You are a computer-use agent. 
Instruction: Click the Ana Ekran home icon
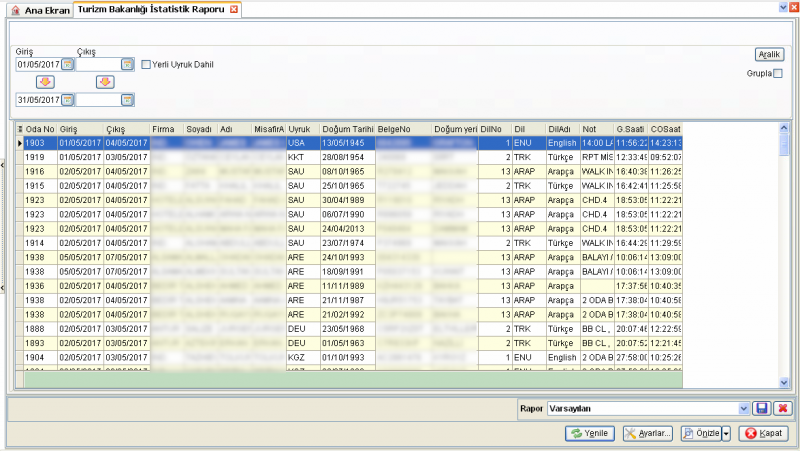[16, 10]
